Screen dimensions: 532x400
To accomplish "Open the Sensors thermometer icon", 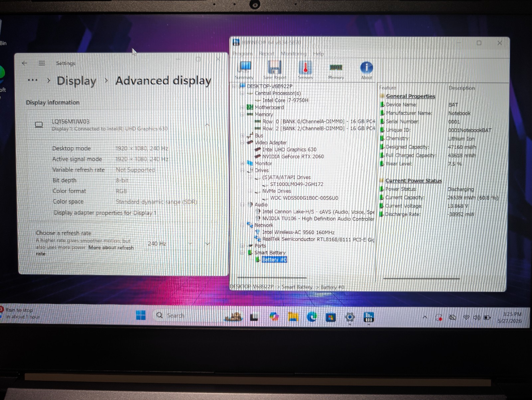I will (305, 70).
